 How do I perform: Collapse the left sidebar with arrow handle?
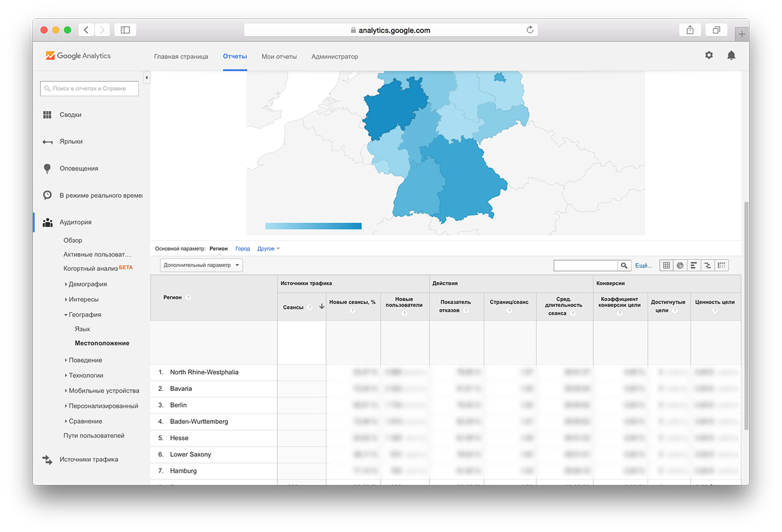pos(147,78)
